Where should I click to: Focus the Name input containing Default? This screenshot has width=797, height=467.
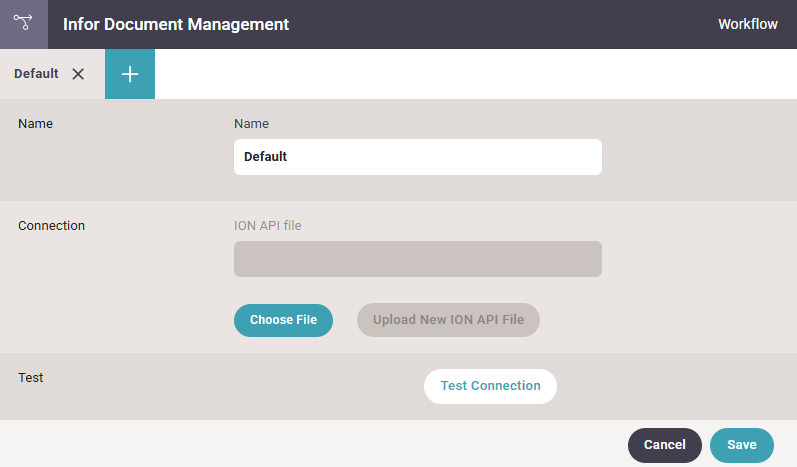click(x=418, y=157)
